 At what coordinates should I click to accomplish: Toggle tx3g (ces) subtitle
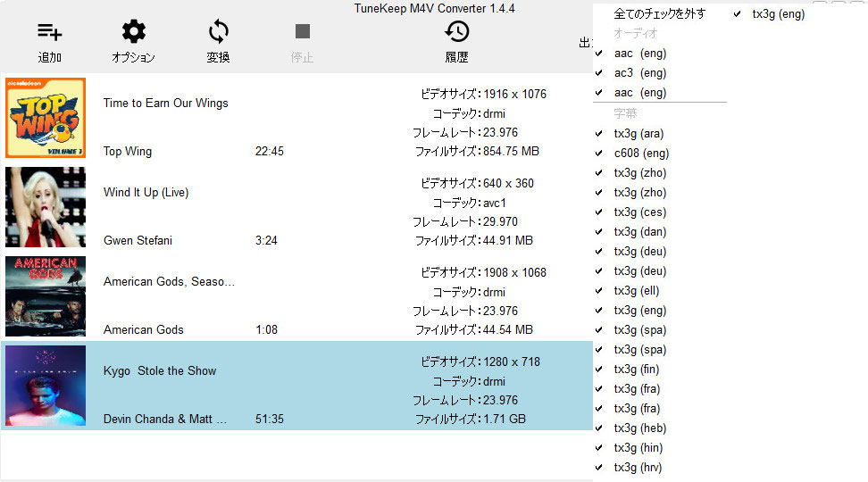[639, 212]
